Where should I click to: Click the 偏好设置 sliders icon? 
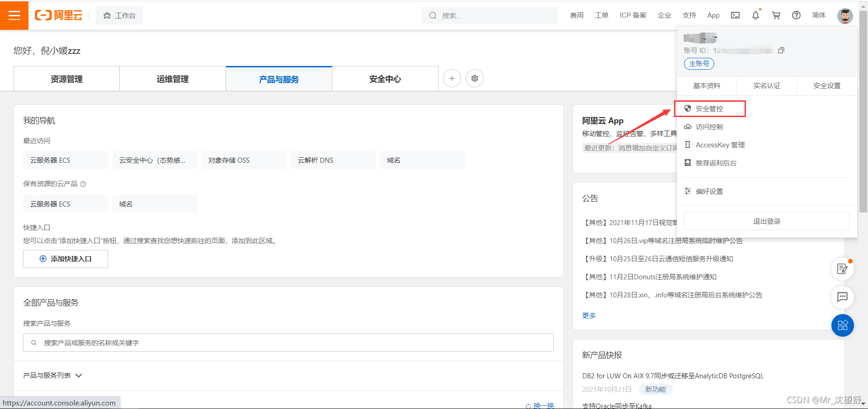tap(688, 191)
